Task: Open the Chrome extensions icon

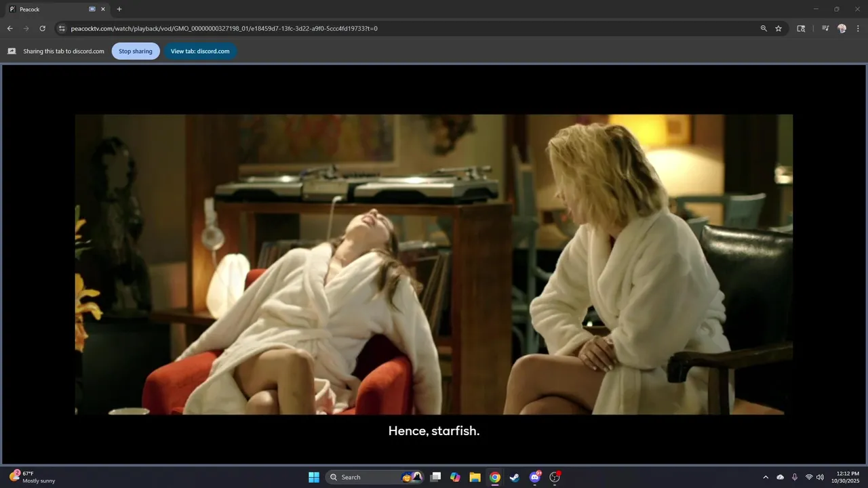Action: point(801,28)
